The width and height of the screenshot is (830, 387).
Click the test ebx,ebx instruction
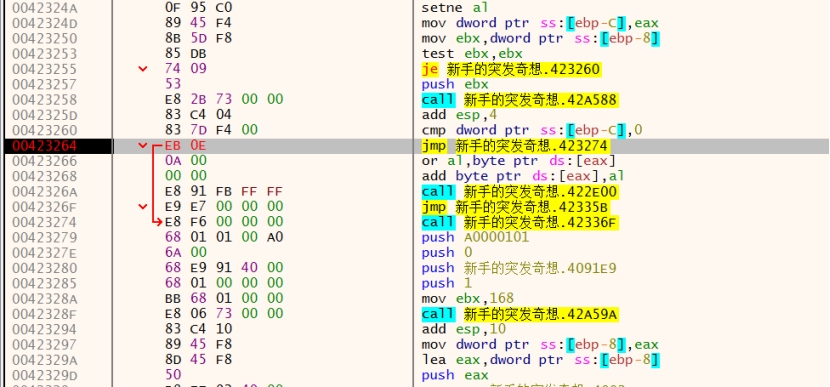click(472, 54)
